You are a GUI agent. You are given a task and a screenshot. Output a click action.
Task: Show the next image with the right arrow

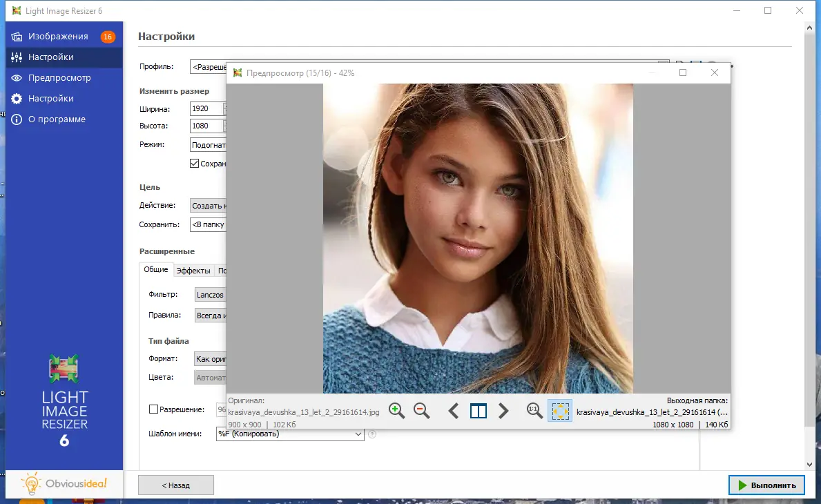coord(503,410)
